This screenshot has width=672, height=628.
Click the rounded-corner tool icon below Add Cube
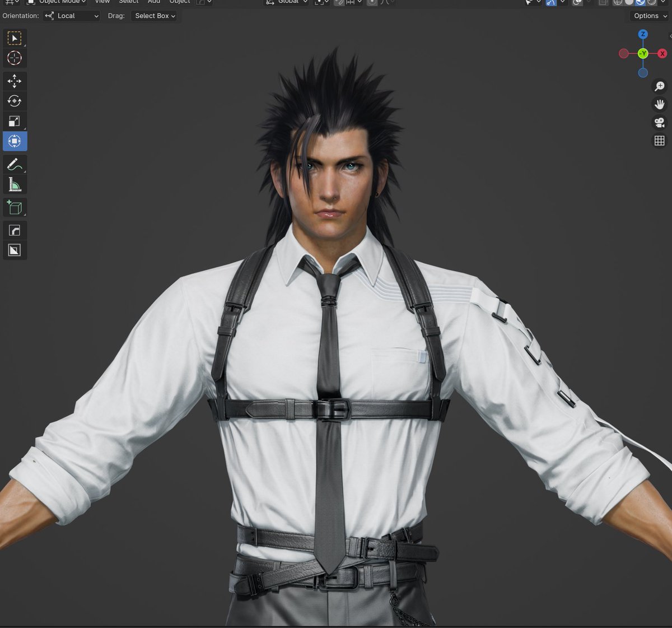tap(15, 230)
